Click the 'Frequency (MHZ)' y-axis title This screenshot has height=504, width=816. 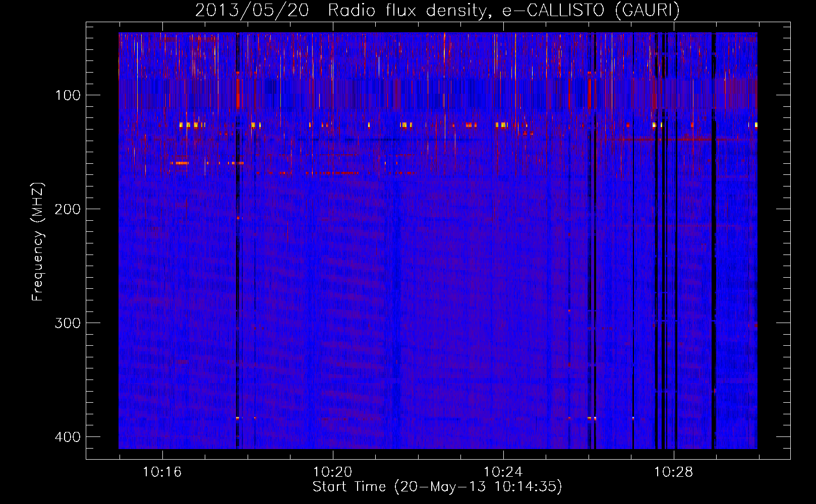coord(38,241)
